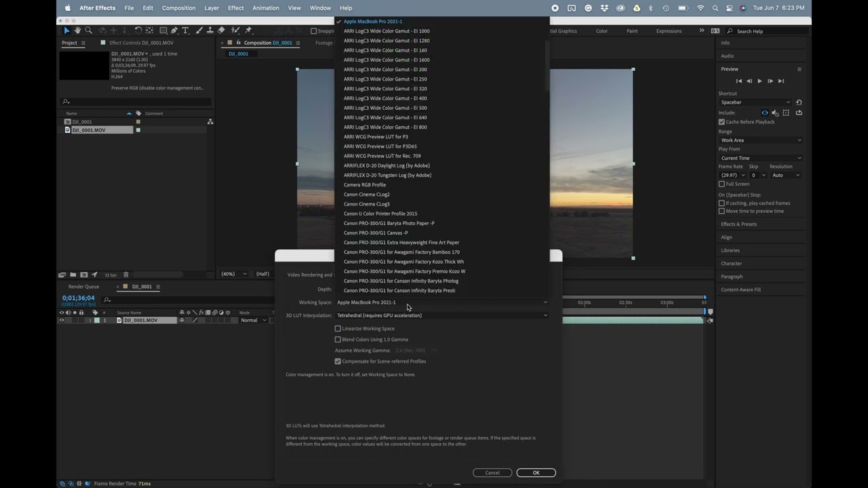Select the Brush tool
This screenshot has width=868, height=488.
(x=199, y=30)
